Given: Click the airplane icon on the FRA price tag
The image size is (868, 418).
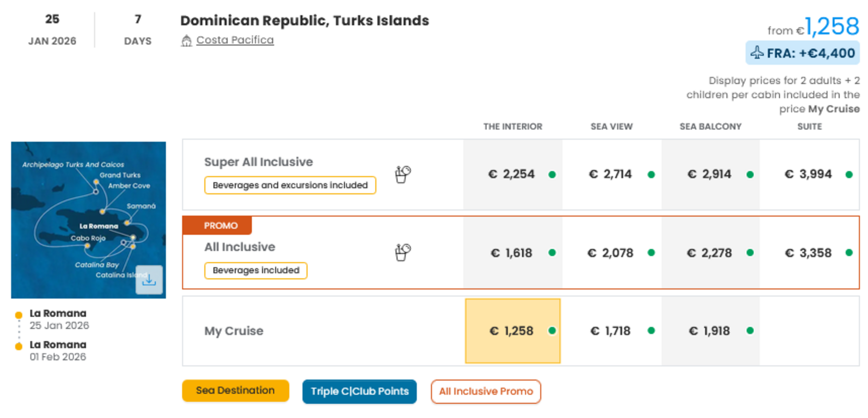Looking at the screenshot, I should pyautogui.click(x=757, y=52).
